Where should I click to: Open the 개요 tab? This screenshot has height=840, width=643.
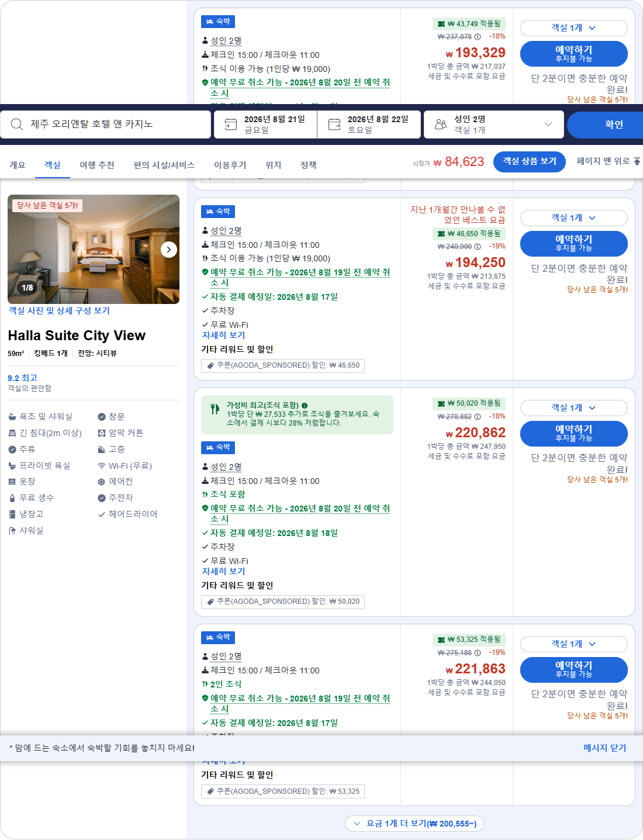pyautogui.click(x=18, y=165)
